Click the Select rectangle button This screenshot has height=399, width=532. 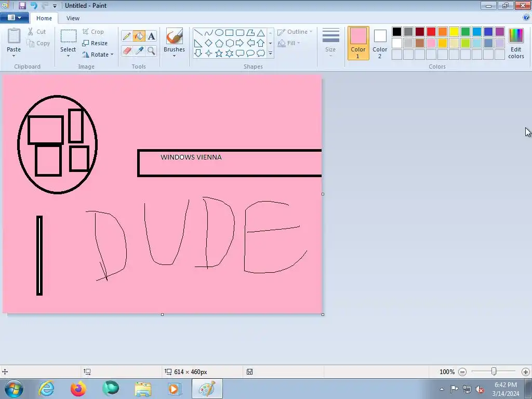coord(68,36)
